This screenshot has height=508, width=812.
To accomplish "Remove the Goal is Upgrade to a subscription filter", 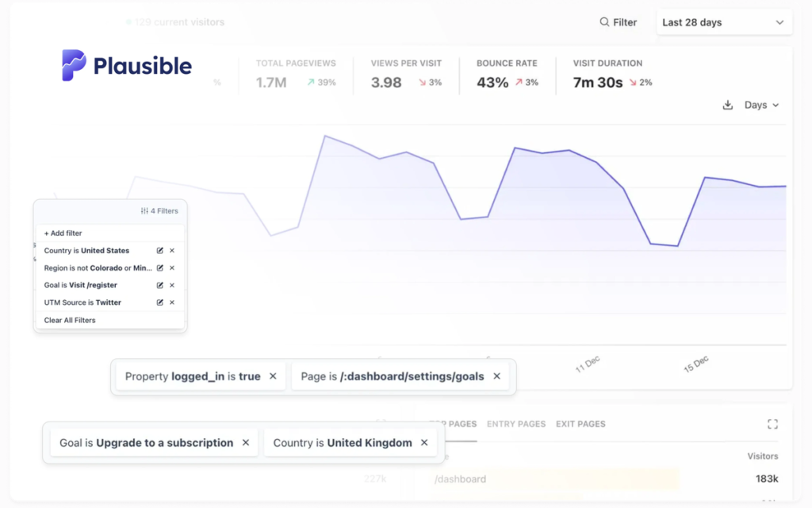I will (246, 443).
